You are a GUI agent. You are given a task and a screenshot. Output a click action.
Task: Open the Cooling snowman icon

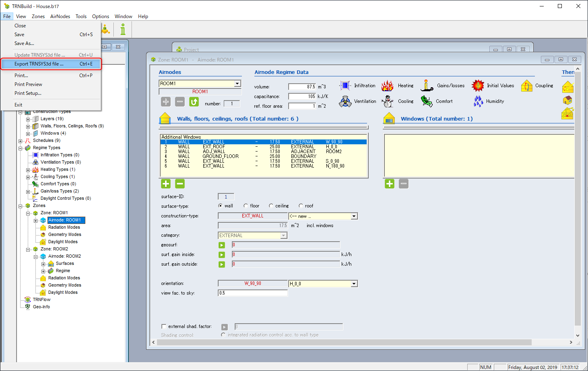[x=388, y=101]
